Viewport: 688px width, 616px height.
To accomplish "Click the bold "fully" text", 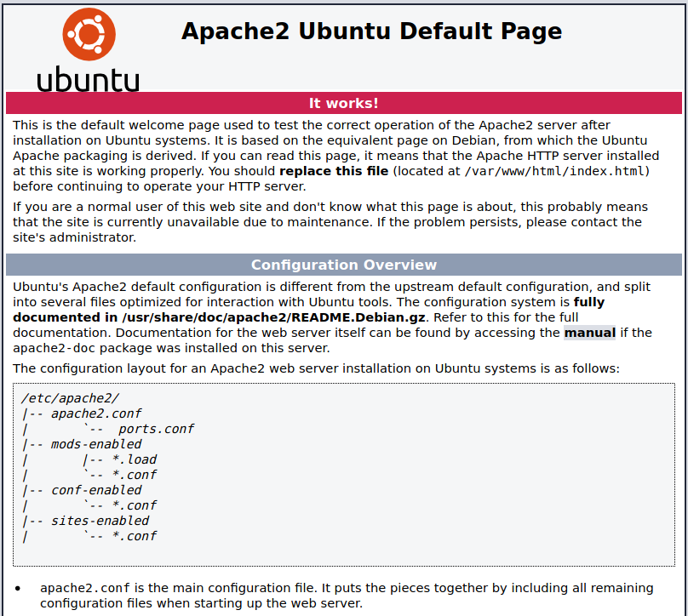I will point(589,302).
